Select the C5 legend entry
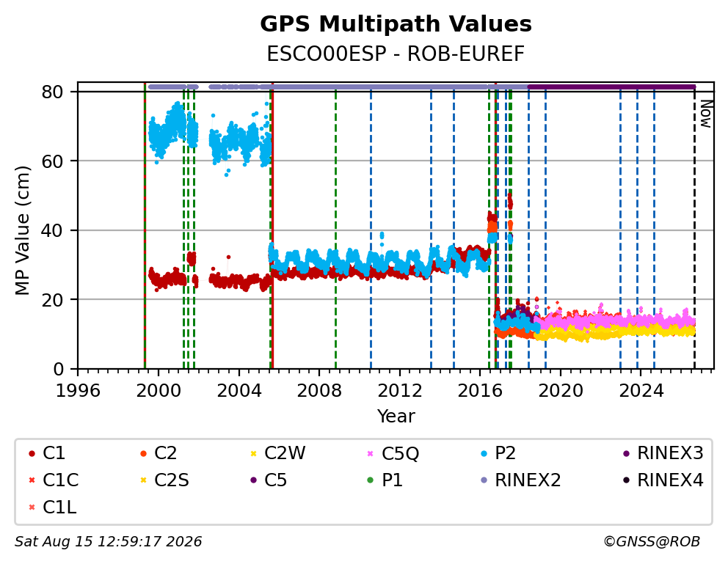 (269, 480)
